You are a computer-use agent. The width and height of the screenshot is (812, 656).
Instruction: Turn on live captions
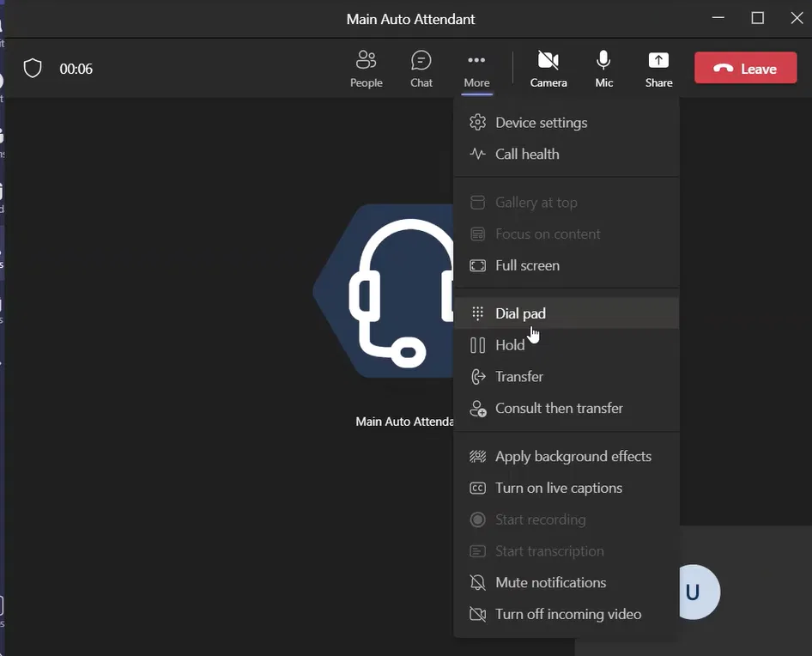point(558,489)
